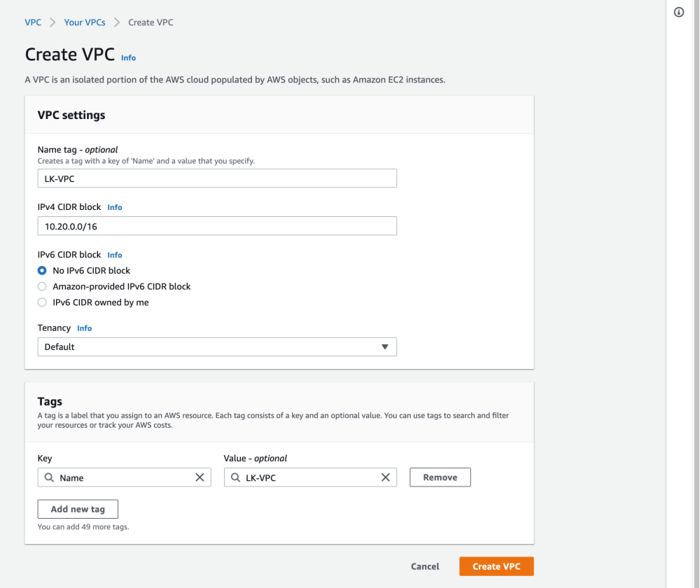Image resolution: width=700 pixels, height=588 pixels.
Task: Click the Tenancy dropdown arrow
Action: point(384,346)
